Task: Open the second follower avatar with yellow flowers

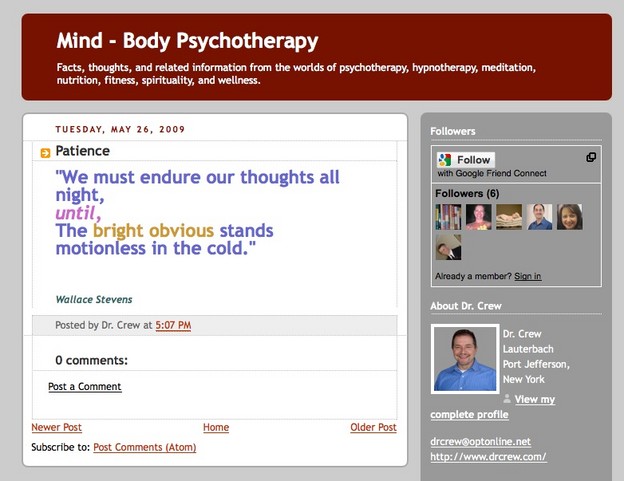Action: [479, 217]
